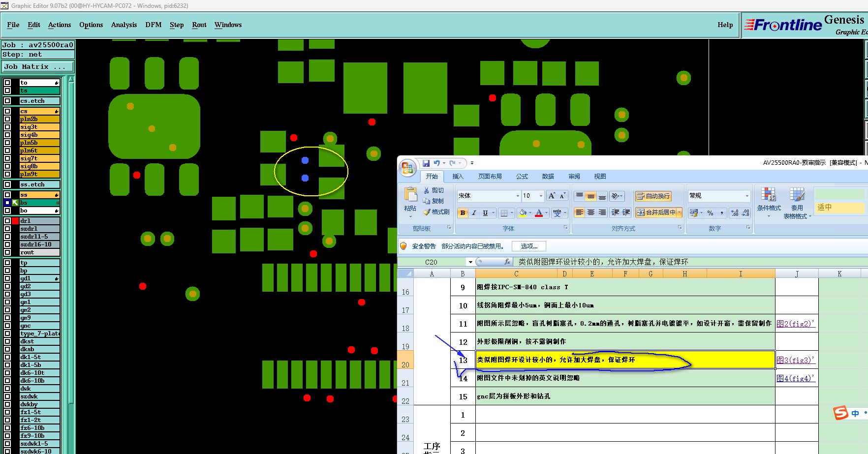Toggle checkbox for layer sig4b
This screenshot has height=454, width=868.
click(x=7, y=135)
